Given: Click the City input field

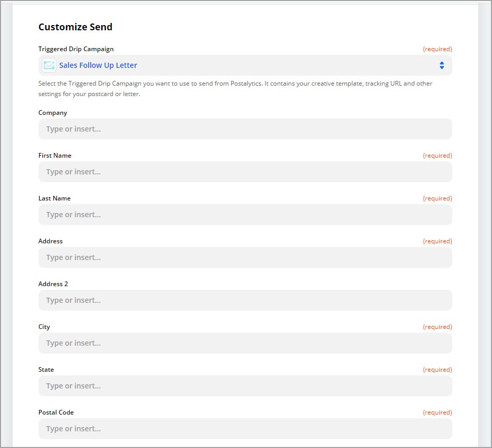Looking at the screenshot, I should [245, 343].
